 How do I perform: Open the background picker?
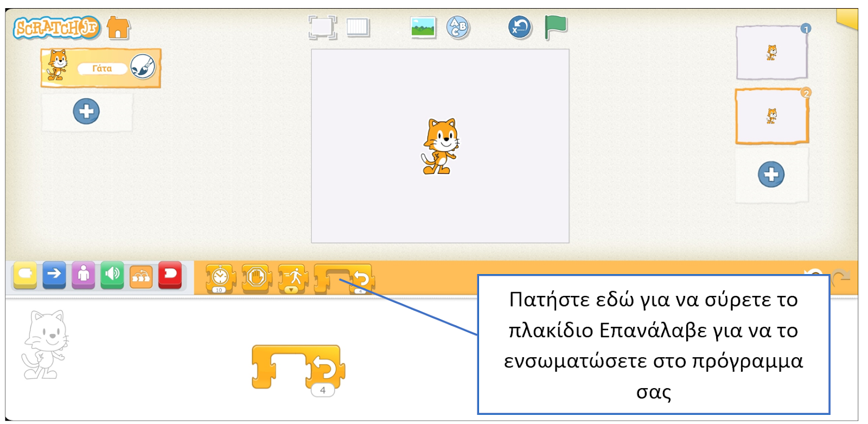[423, 27]
